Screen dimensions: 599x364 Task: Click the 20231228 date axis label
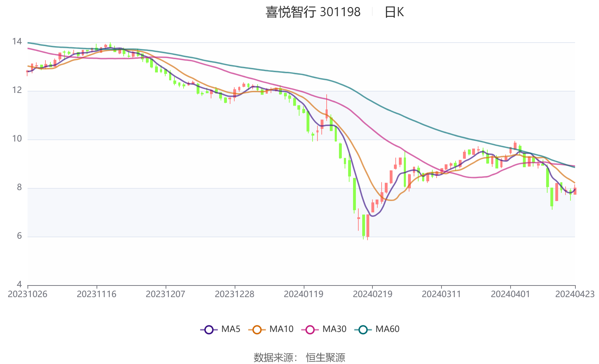[x=235, y=294]
